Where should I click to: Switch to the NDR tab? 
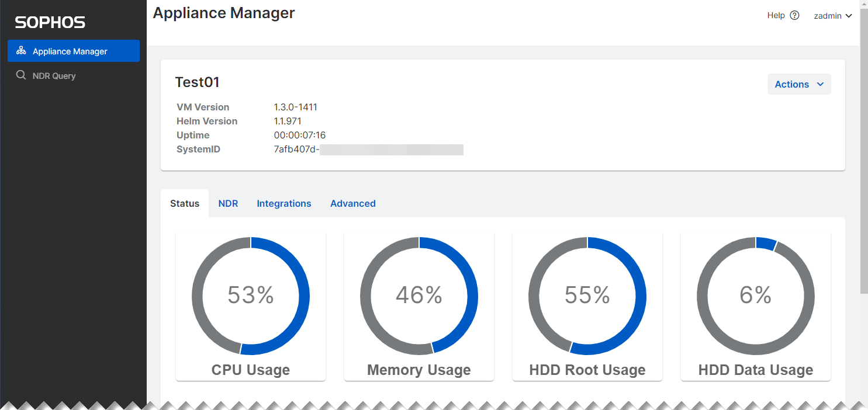[x=228, y=203]
